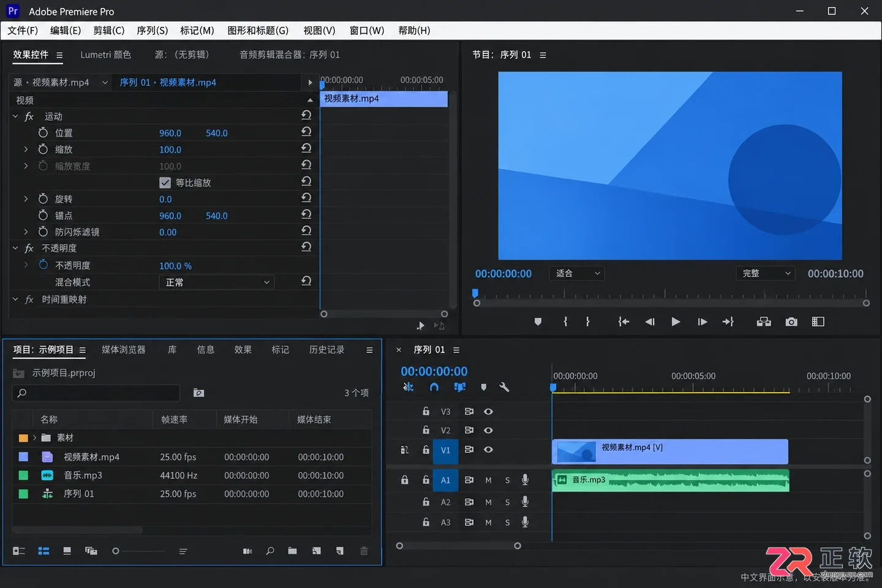Click the lavender label swatch of 视频素材.mp4

23,457
